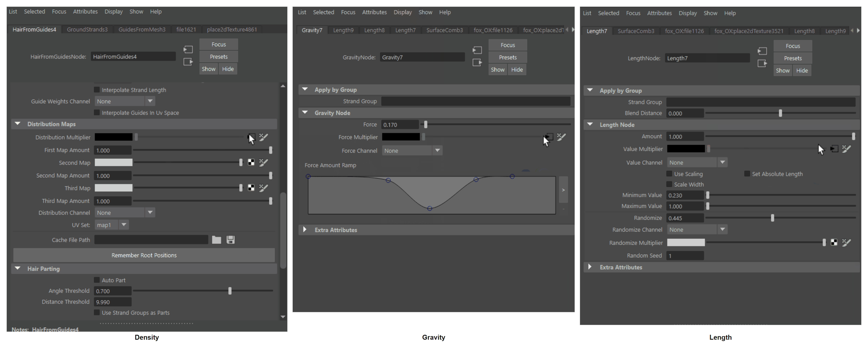Viewport: 868px width, 346px height.
Task: Click output connection icon in Gravity panel
Action: 477,63
